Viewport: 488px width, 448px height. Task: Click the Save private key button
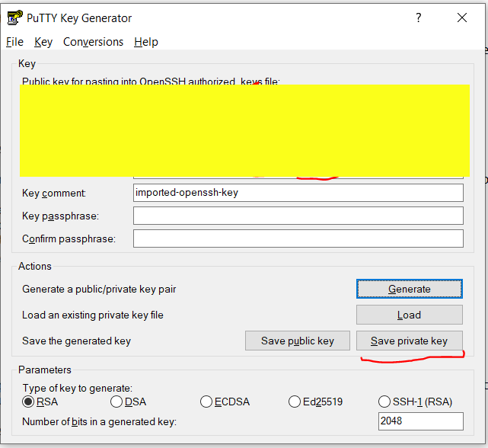coord(409,341)
